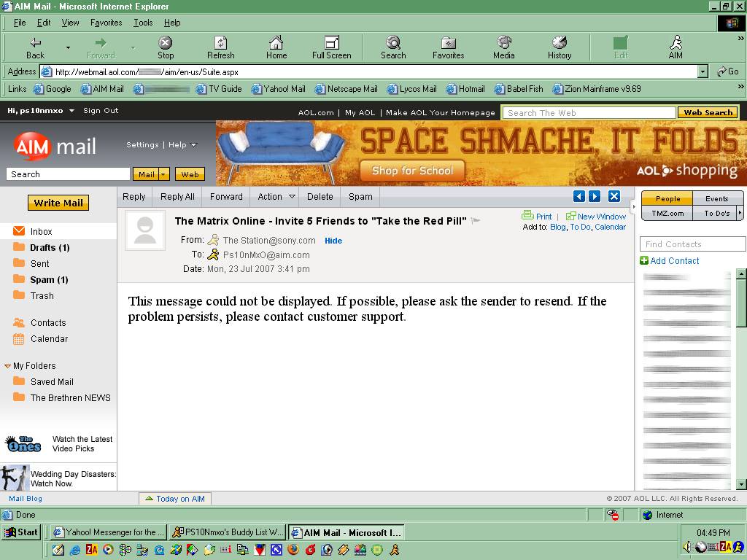The height and width of the screenshot is (560, 747).
Task: Click the Reply button
Action: coord(134,197)
